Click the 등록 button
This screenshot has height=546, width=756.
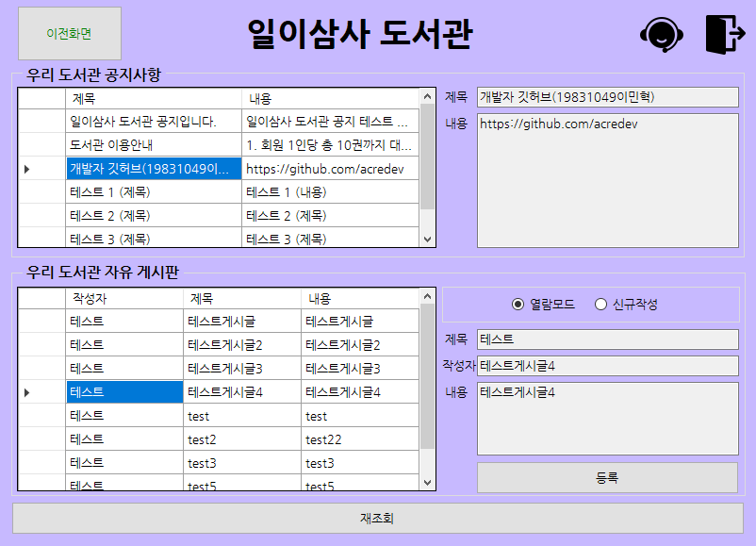pyautogui.click(x=607, y=477)
